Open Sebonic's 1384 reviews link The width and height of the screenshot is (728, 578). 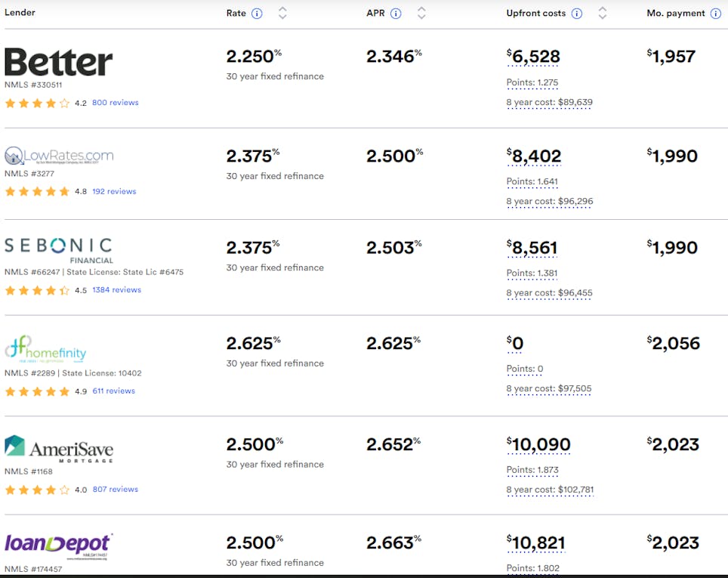coord(116,290)
